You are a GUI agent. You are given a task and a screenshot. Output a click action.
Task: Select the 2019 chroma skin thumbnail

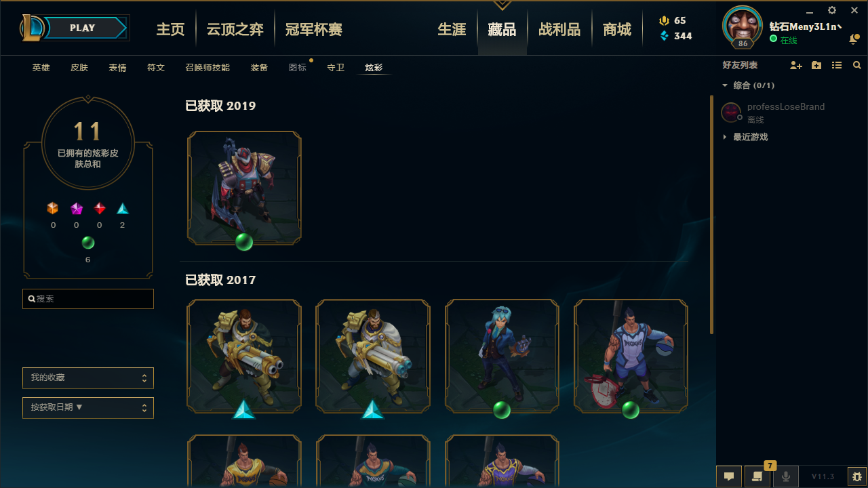click(x=244, y=188)
